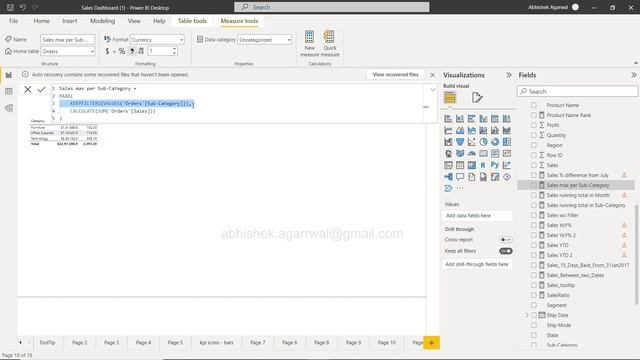Open the kpi icons - bars page

pos(217,342)
